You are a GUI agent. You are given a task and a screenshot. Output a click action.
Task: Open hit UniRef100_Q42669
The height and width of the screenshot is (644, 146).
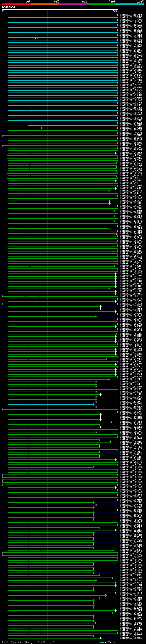131,27
